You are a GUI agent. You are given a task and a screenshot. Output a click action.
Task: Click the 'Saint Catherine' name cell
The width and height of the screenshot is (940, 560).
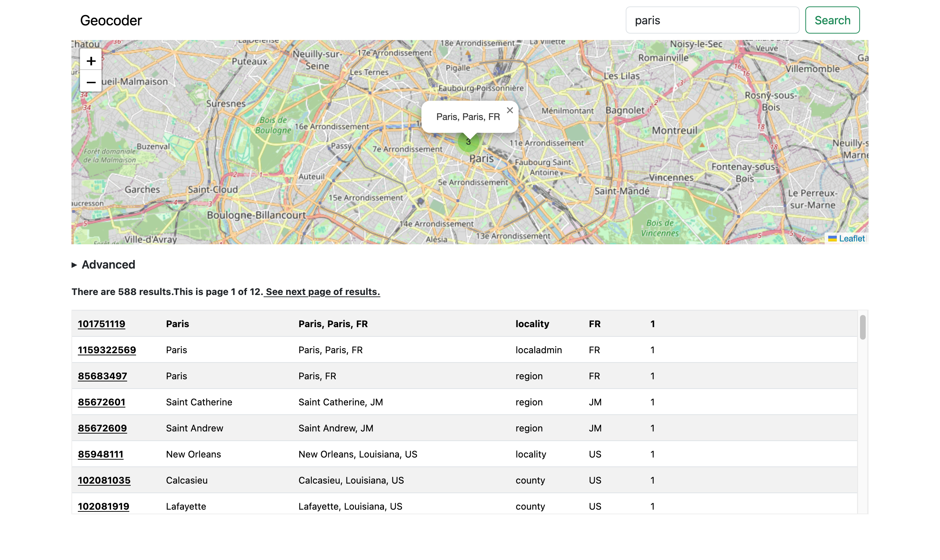pyautogui.click(x=199, y=402)
